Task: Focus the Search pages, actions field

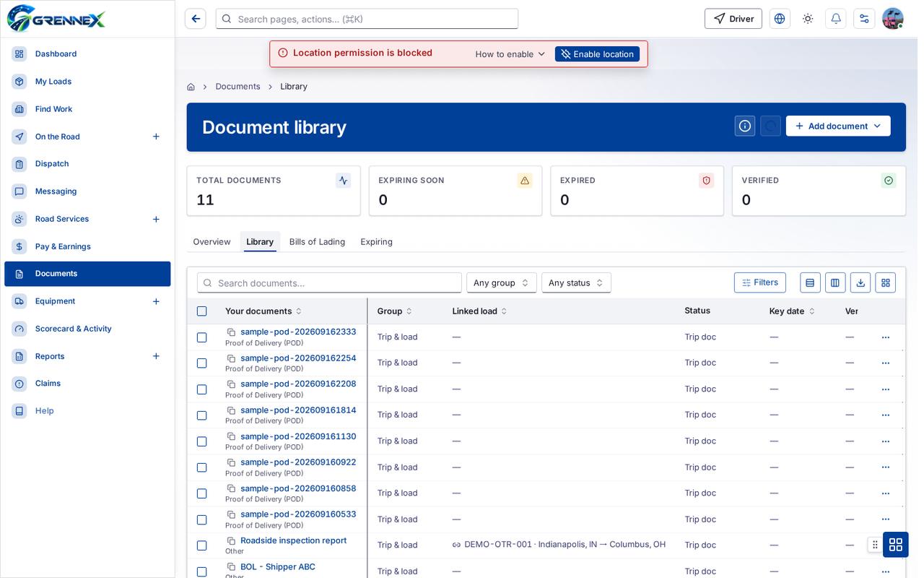Action: (367, 19)
